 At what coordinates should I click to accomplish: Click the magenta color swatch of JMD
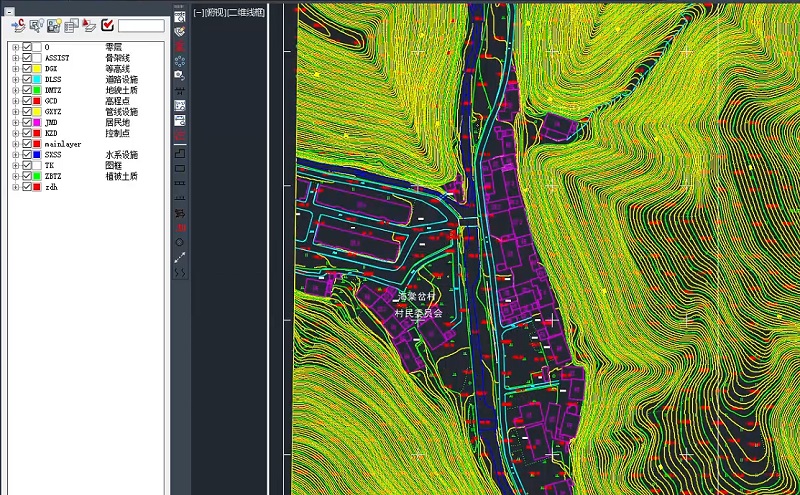[38, 122]
